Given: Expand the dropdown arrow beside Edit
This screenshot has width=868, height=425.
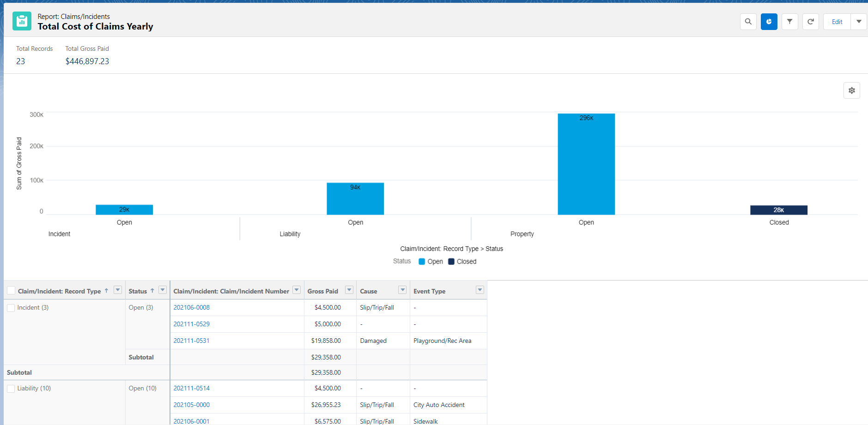Looking at the screenshot, I should [858, 22].
